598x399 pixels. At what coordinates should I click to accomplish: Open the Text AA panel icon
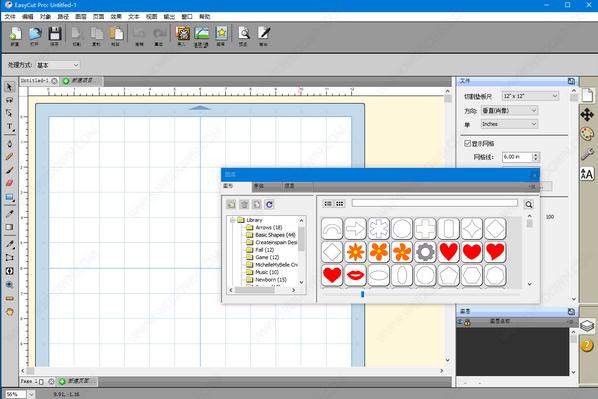(x=587, y=174)
